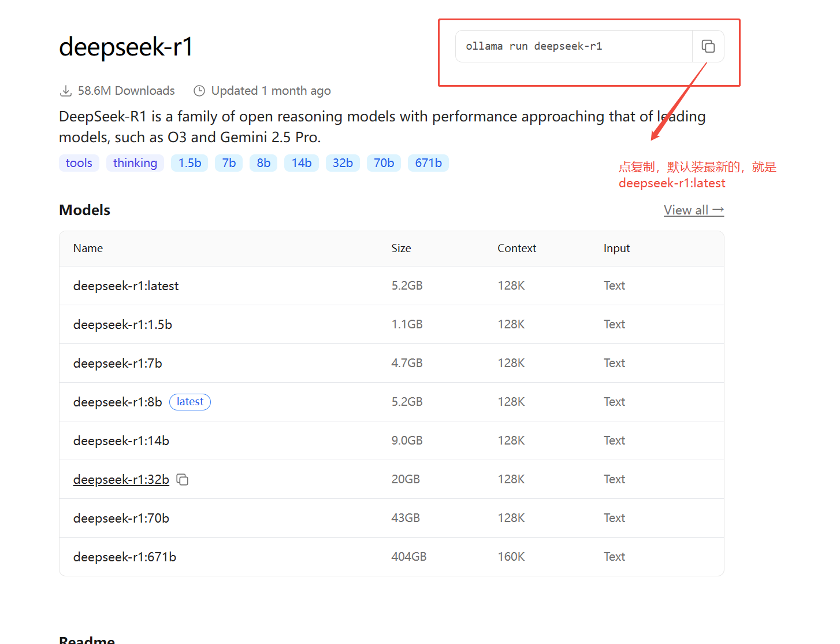The image size is (840, 644).
Task: Click the Updated 1 month ago text
Action: pyautogui.click(x=271, y=91)
